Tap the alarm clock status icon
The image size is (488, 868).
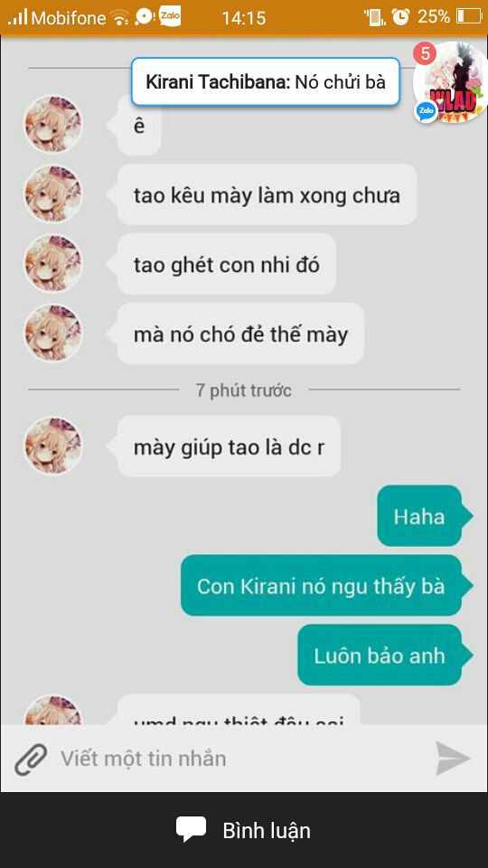click(400, 16)
